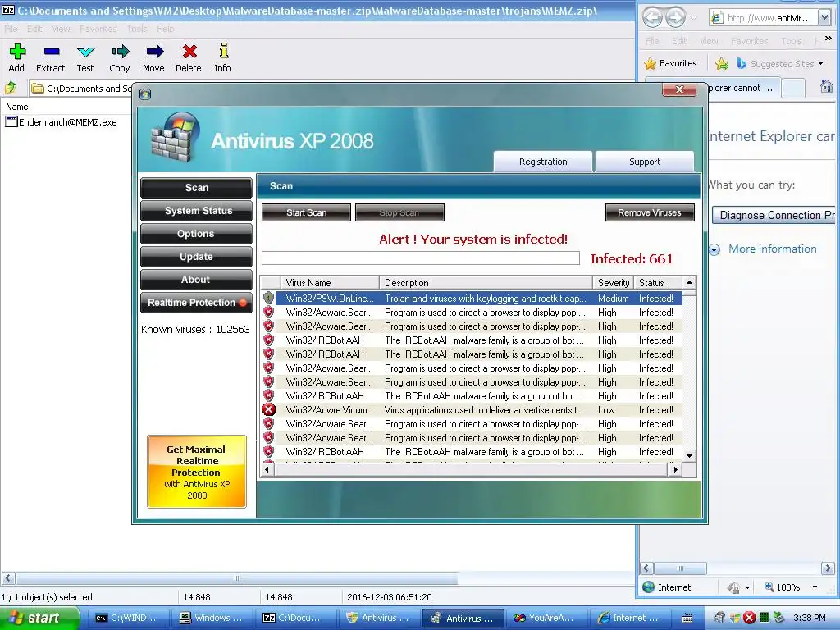
Task: Click Internet Explorer back button
Action: click(652, 18)
